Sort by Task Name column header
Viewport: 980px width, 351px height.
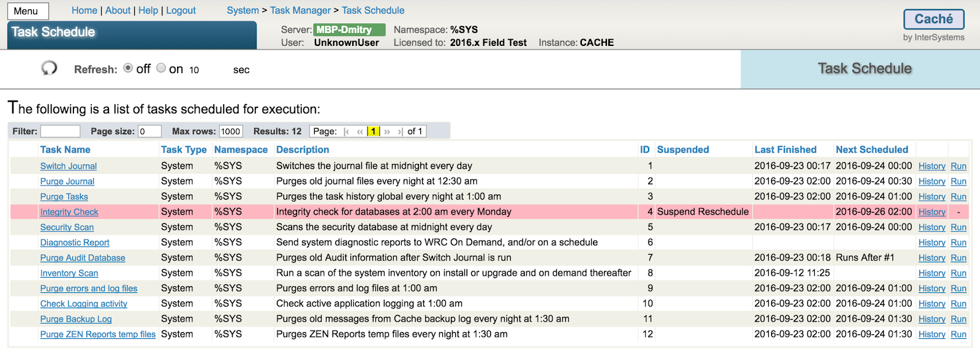65,149
